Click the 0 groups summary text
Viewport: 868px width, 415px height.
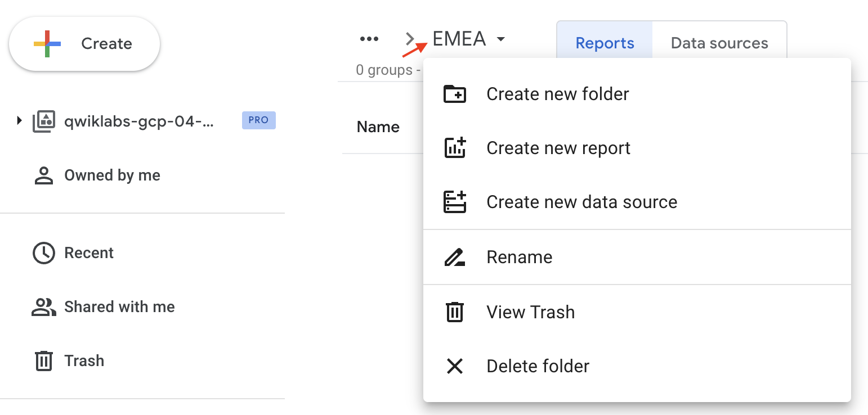[x=388, y=70]
